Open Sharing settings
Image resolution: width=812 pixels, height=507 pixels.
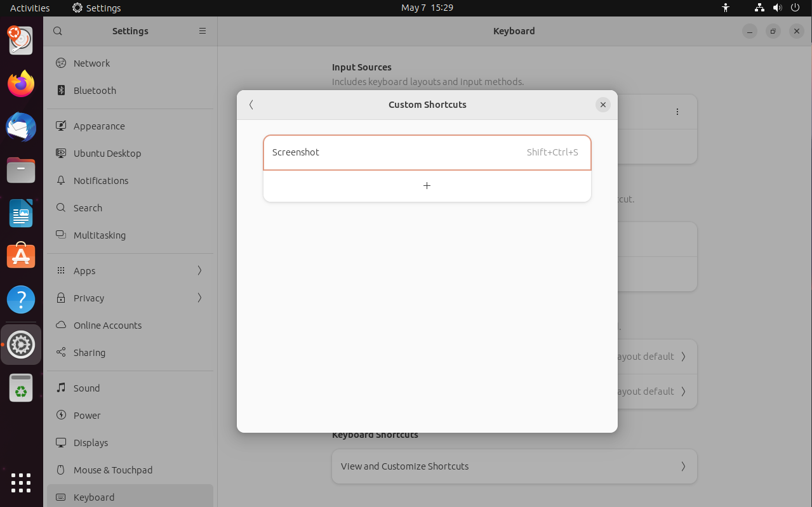[130, 353]
